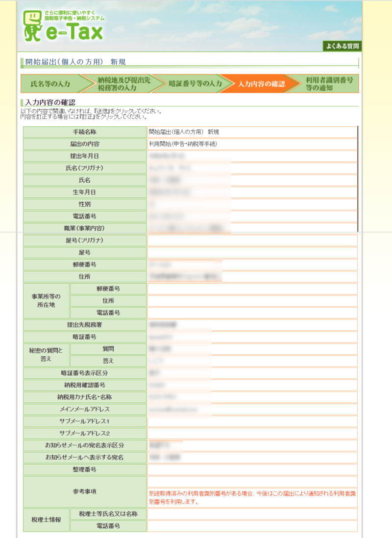
Task: Click the 手続名称 row label
Action: click(x=85, y=132)
